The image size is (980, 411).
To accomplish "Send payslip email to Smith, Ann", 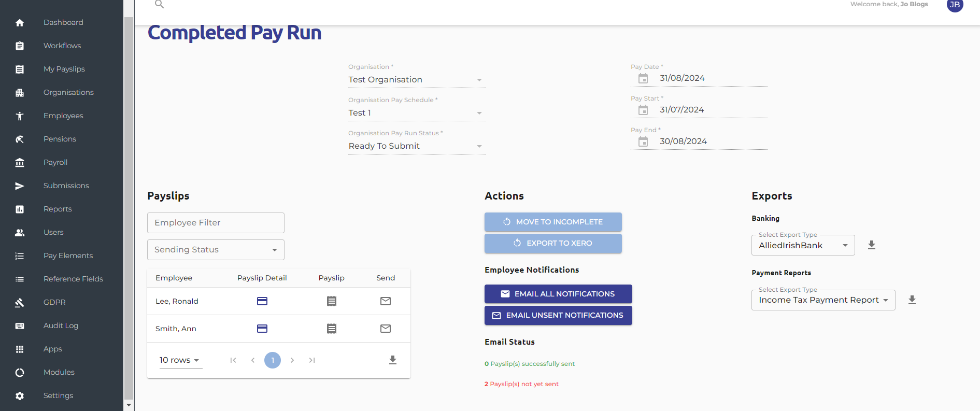I will (386, 329).
